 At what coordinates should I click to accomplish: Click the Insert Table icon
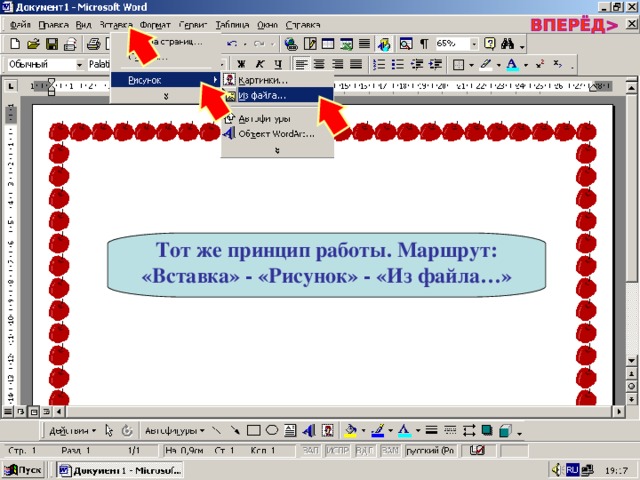coord(328,43)
